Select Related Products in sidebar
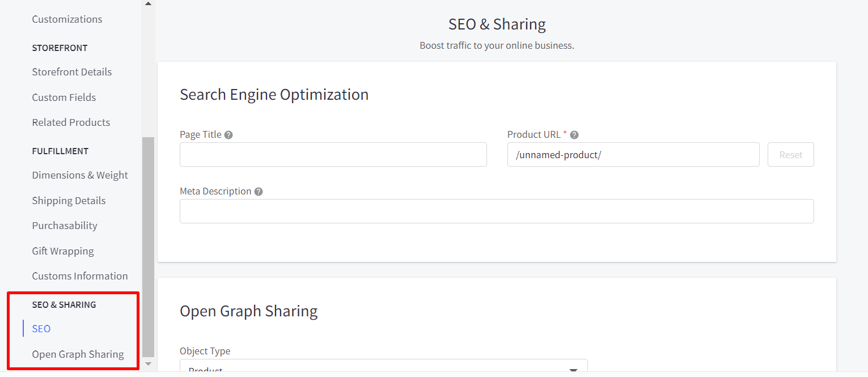This screenshot has width=868, height=377. tap(71, 122)
